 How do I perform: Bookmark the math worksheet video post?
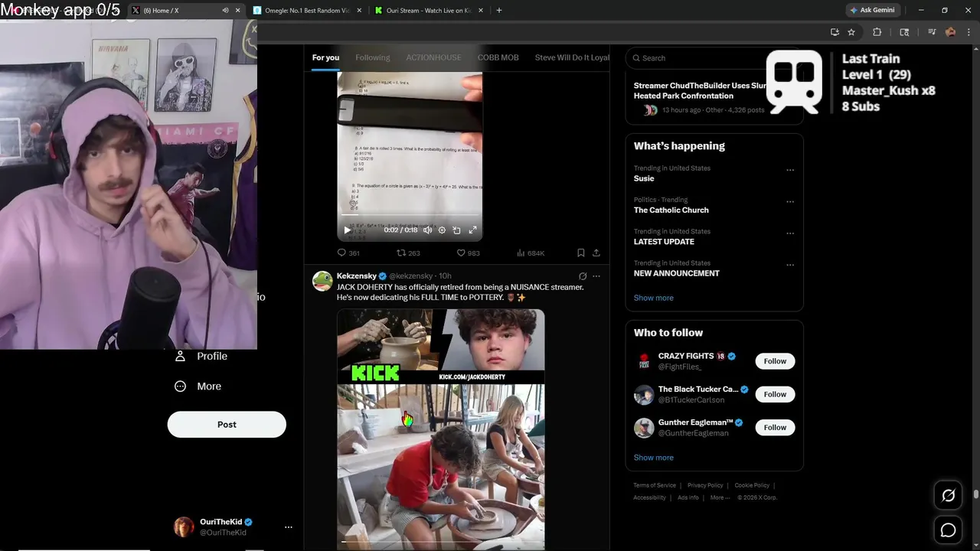[x=581, y=253]
